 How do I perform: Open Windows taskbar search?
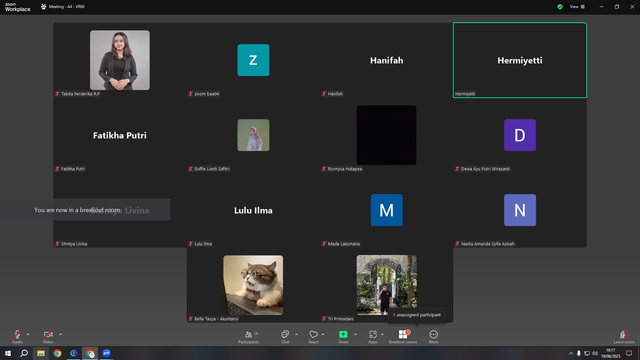[x=24, y=353]
